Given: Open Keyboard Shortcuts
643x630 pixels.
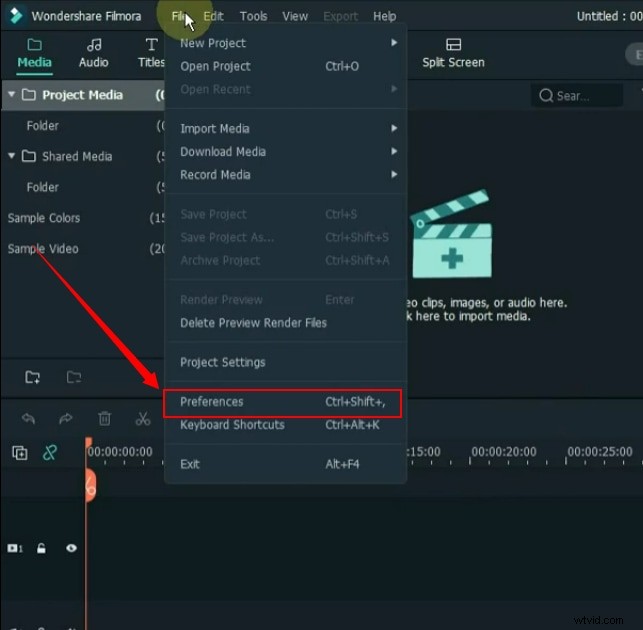Looking at the screenshot, I should 285,425.
